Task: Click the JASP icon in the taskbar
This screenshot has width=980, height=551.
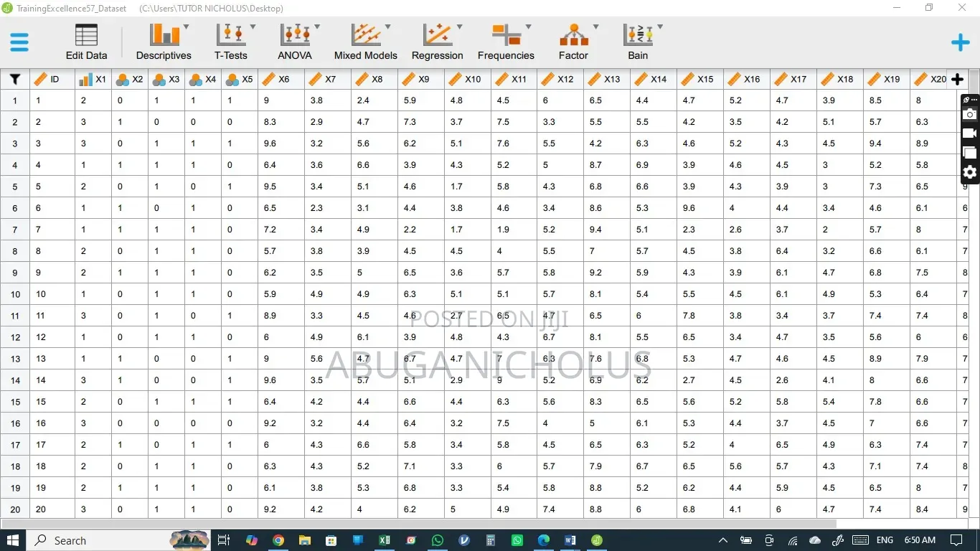Action: tap(597, 540)
